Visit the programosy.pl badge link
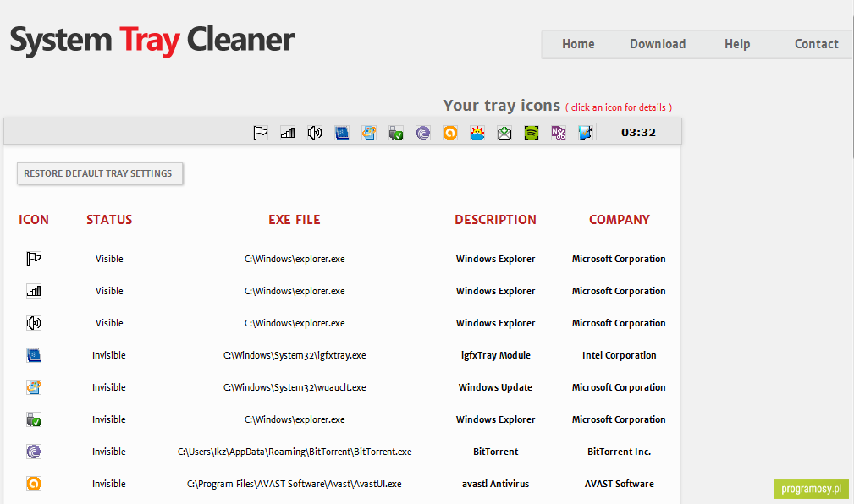This screenshot has height=504, width=854. click(811, 489)
